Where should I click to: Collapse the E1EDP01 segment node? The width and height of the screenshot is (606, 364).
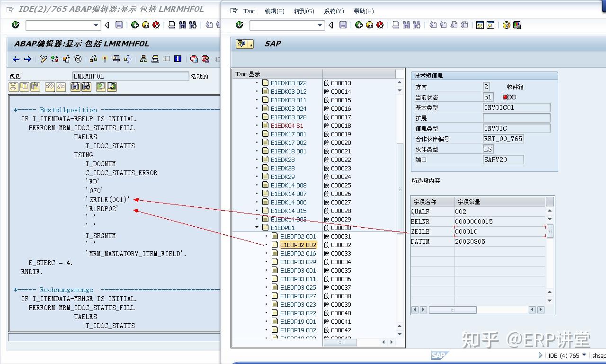(257, 228)
